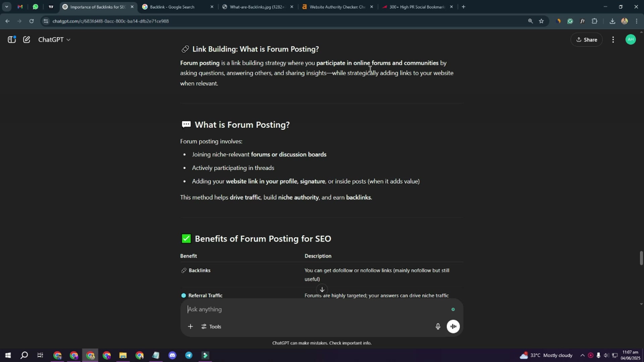This screenshot has width=644, height=362.
Task: Click the scrollbar up arrow
Action: [x=641, y=32]
